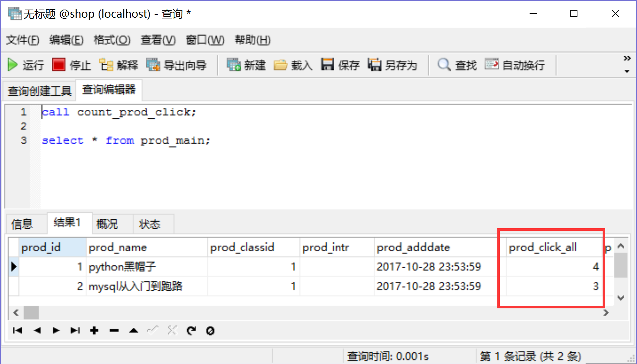Go to the previous record
This screenshot has width=637, height=364.
(37, 331)
